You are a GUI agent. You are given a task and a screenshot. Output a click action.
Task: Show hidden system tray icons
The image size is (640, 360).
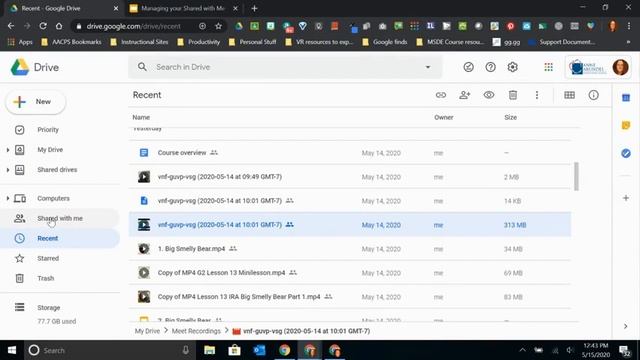tap(522, 350)
